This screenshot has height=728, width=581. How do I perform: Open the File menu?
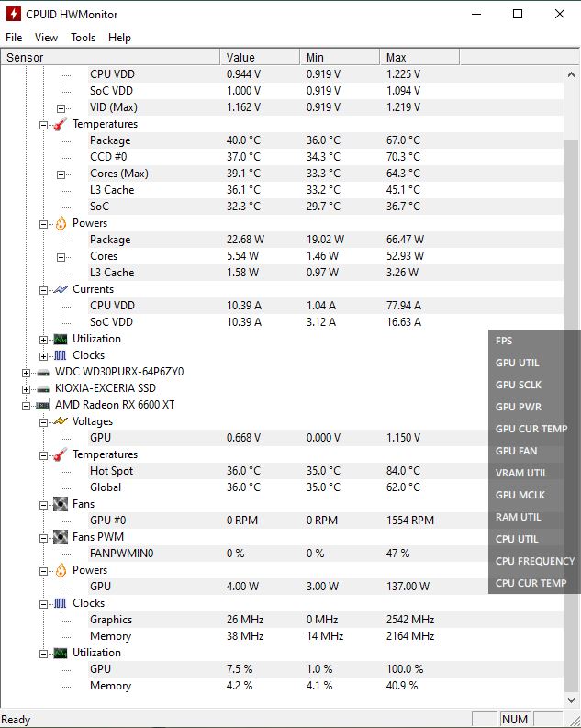click(x=14, y=38)
